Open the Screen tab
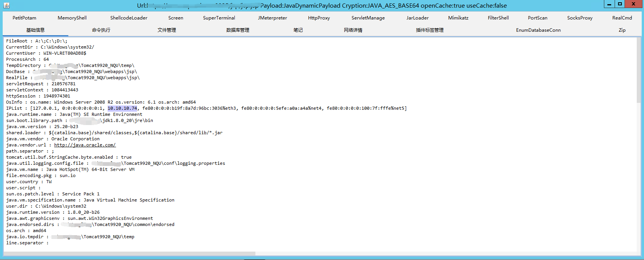The image size is (644, 260). point(176,18)
